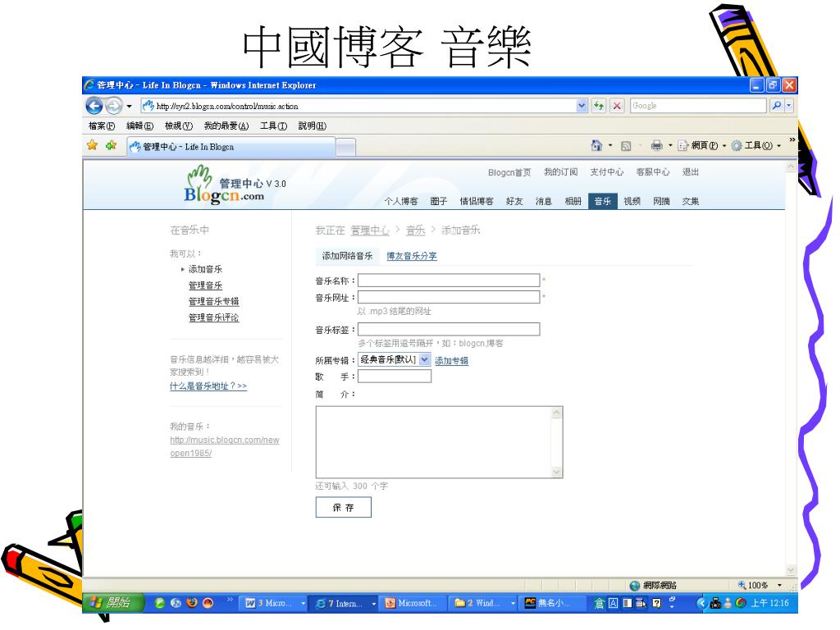Screen dimensions: 840x630
Task: Select the 管理中心 - Life In Blogcn tab
Action: pyautogui.click(x=231, y=146)
